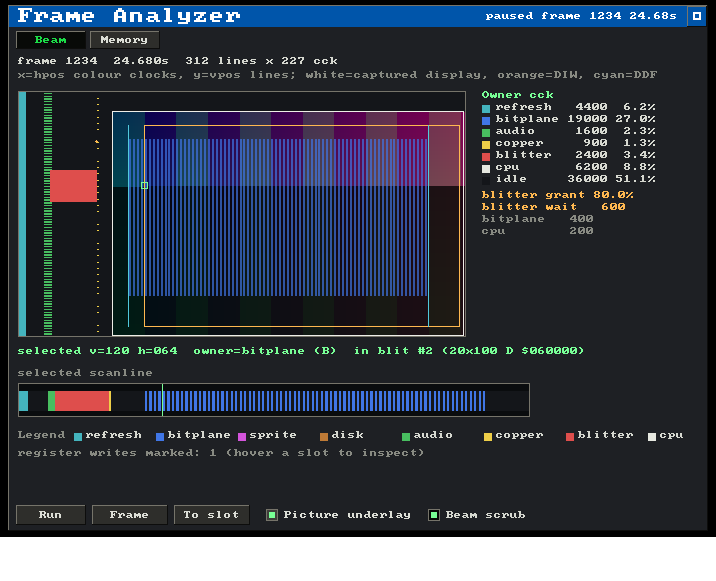Click the 'blitter grant 80.0%' text
The width and height of the screenshot is (716, 581).
tap(557, 195)
